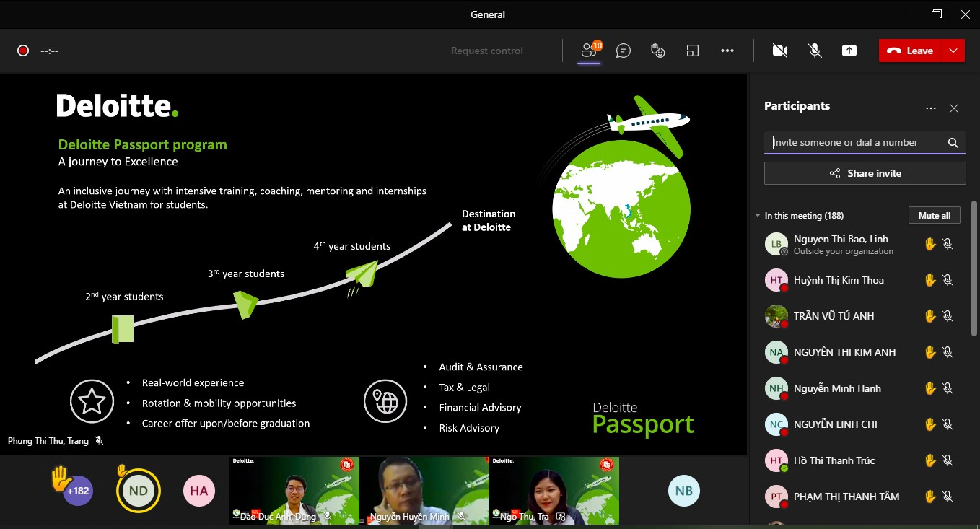Open the reactions and raise hand icon
This screenshot has height=529, width=980.
coord(657,51)
